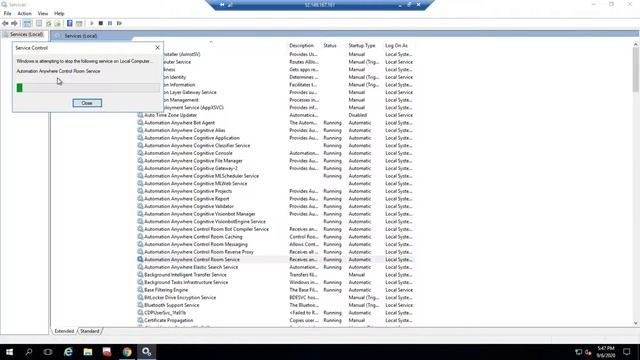Viewport: 640px width, 360px height.
Task: Select Automation Anywhere Cognitive Console service
Action: [x=188, y=153]
